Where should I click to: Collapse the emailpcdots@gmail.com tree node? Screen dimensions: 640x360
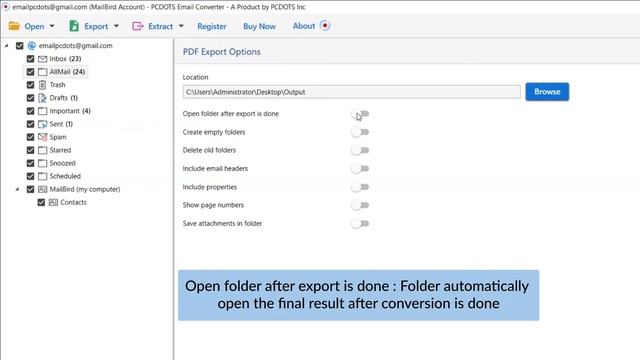[x=7, y=46]
